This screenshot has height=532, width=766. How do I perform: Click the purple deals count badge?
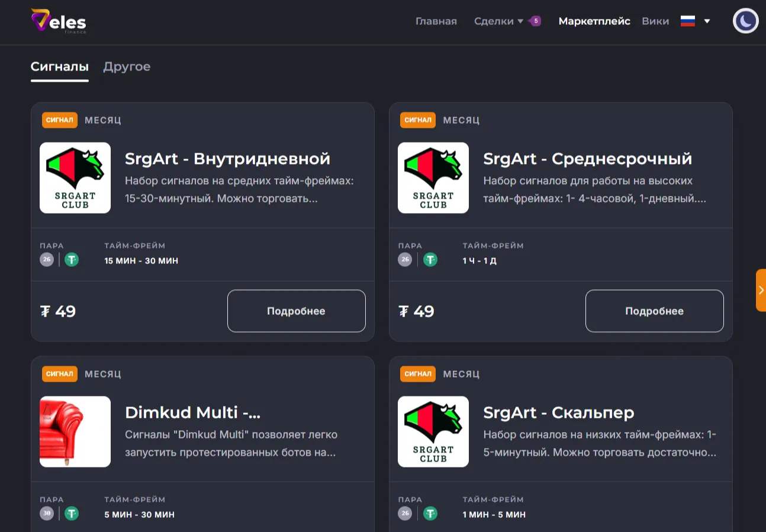pyautogui.click(x=536, y=21)
